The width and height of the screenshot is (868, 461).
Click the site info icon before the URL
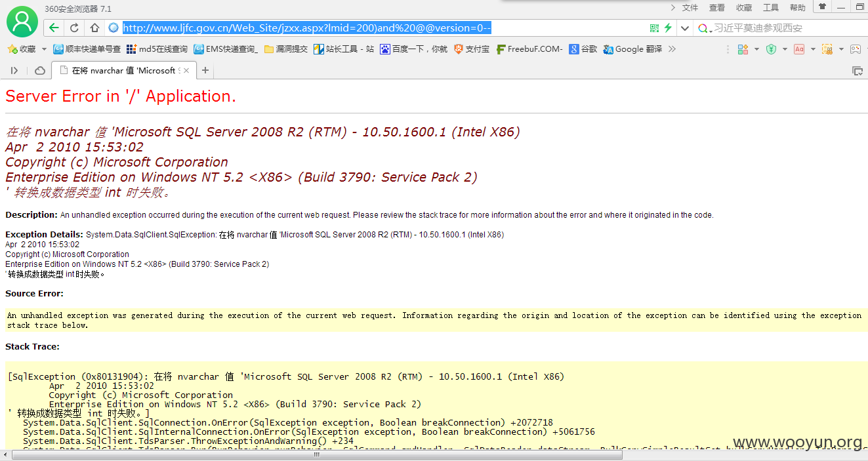pos(114,28)
